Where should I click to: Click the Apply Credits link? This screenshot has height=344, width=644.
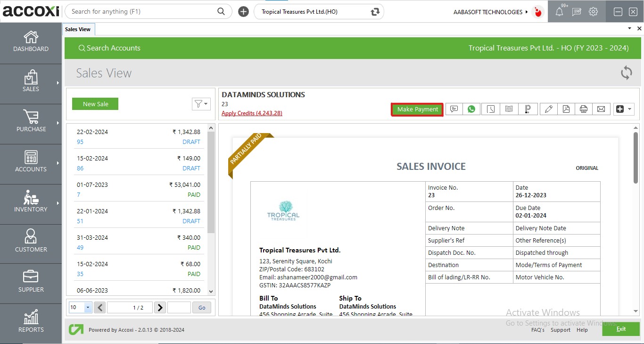(252, 113)
